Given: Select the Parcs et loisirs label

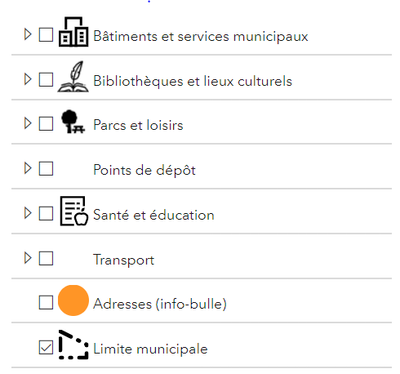Looking at the screenshot, I should pyautogui.click(x=138, y=125).
